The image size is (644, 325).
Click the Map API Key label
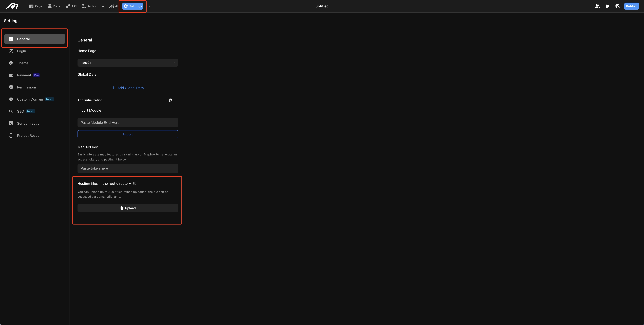(x=87, y=147)
